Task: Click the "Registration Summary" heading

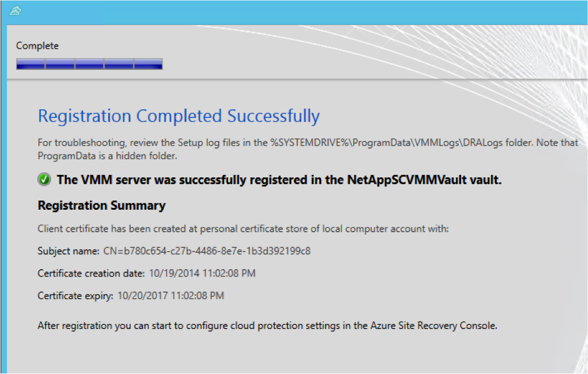Action: pos(102,205)
